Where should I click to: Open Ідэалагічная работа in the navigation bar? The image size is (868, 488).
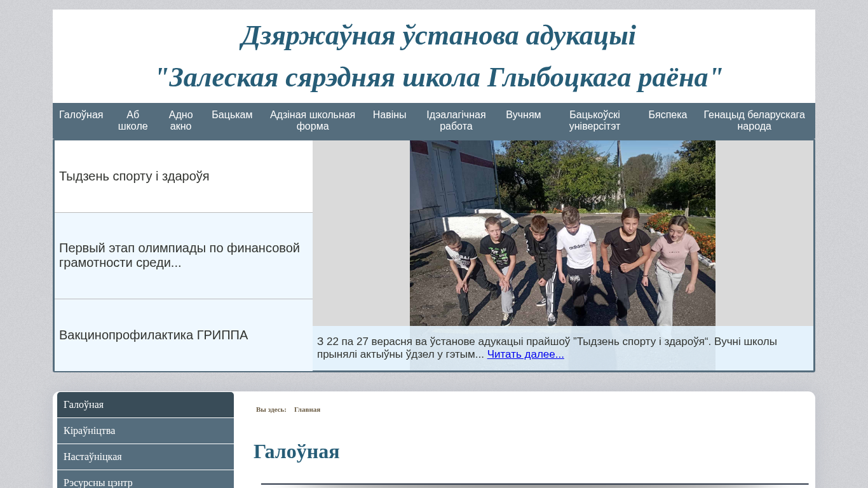(456, 121)
